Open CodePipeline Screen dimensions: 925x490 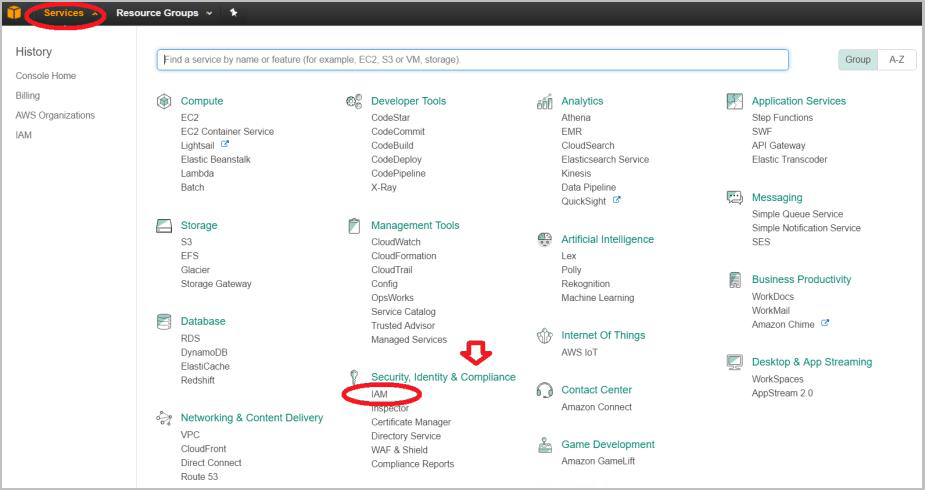(x=398, y=173)
